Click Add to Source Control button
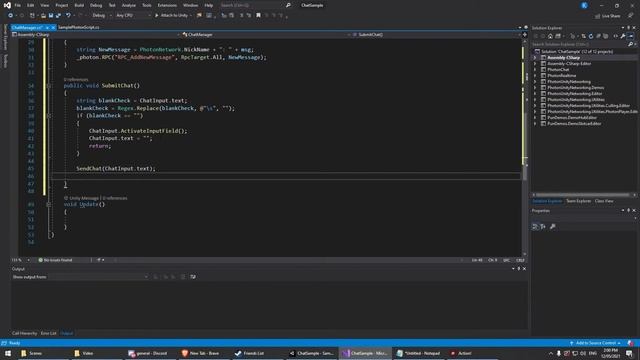This screenshot has width=640, height=360. click(x=596, y=343)
